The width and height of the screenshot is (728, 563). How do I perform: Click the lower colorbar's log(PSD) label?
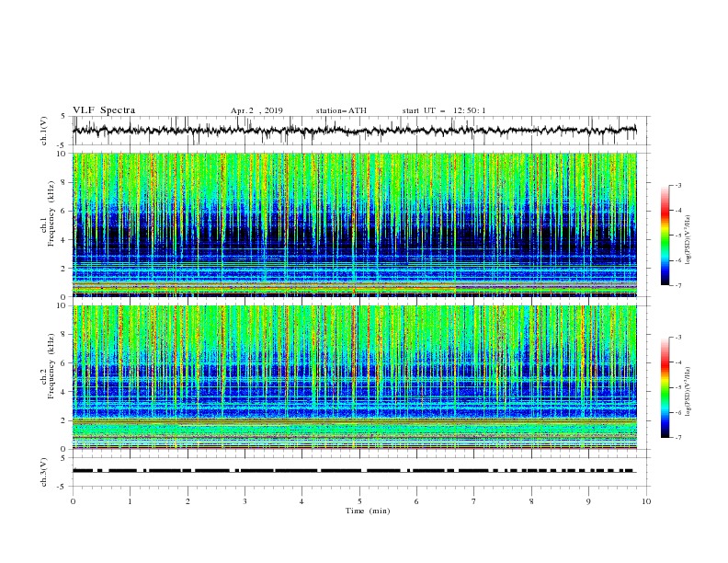[688, 392]
